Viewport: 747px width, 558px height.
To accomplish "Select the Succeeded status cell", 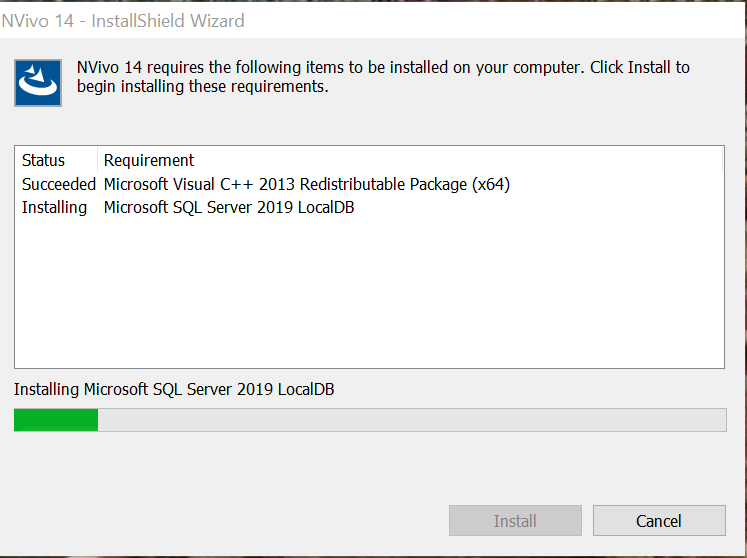I will coord(59,184).
